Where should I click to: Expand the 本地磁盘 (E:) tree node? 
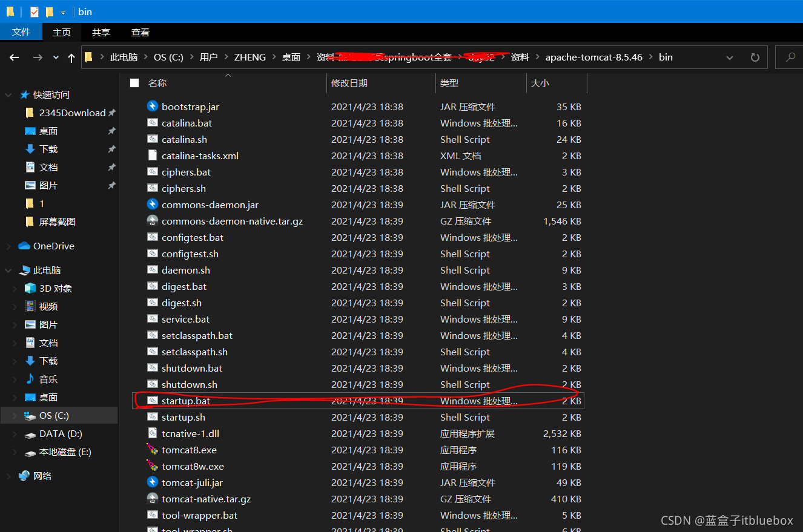15,452
